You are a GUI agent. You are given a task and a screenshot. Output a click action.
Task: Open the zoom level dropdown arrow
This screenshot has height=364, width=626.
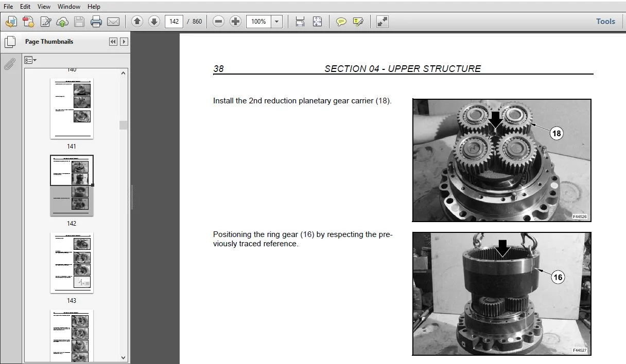coord(277,22)
